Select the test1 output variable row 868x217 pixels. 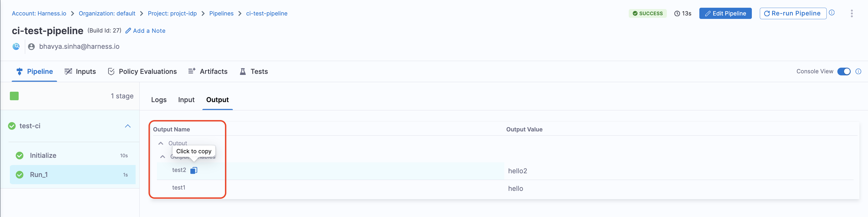[x=179, y=188]
